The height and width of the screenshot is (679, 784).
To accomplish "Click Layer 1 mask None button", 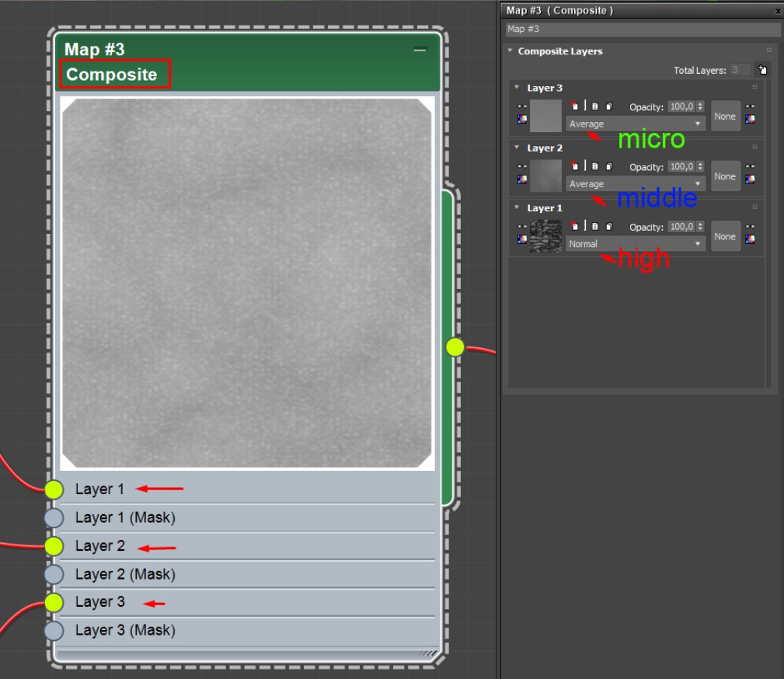I will coord(726,236).
